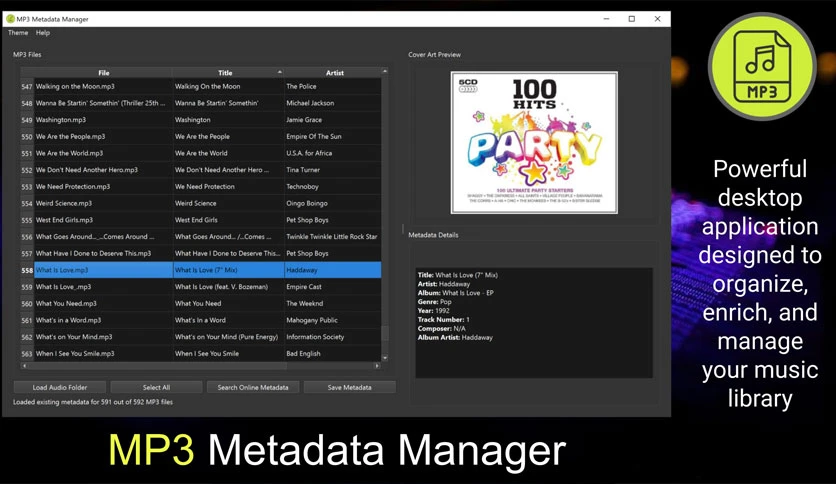
Task: Click artist Information Society
Action: tap(315, 337)
